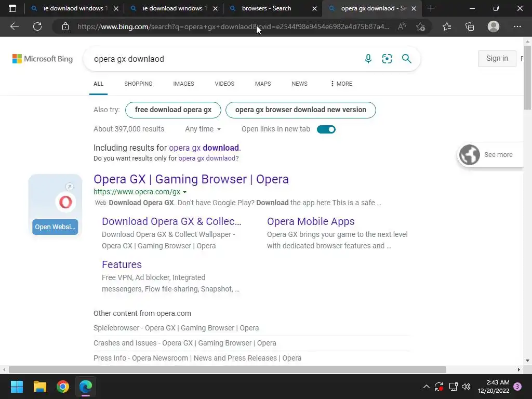This screenshot has width=532, height=399.
Task: Submit search with magnifier icon
Action: coord(406,59)
